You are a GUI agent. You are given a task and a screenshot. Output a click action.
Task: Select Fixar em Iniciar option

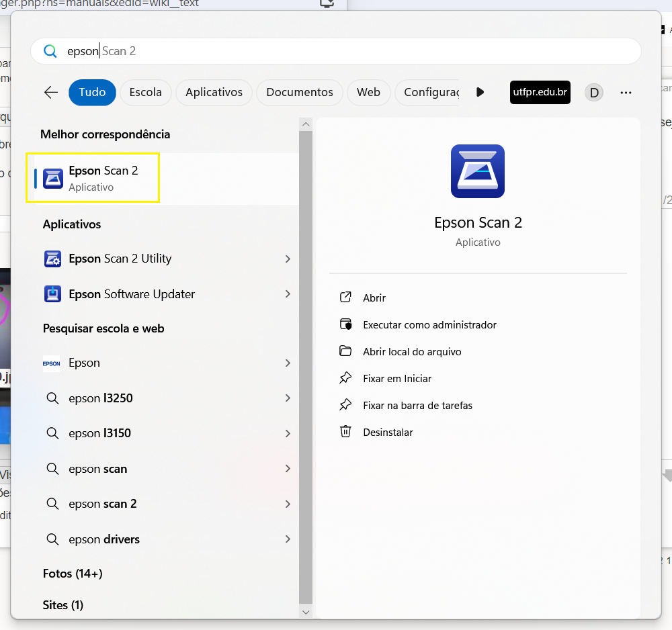397,378
